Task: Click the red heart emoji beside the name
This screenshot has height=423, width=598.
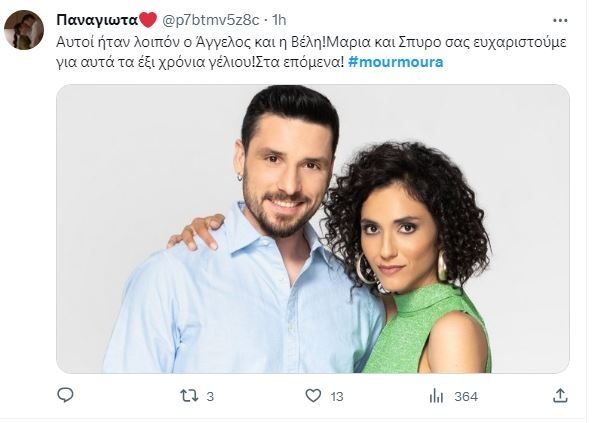Action: [148, 20]
